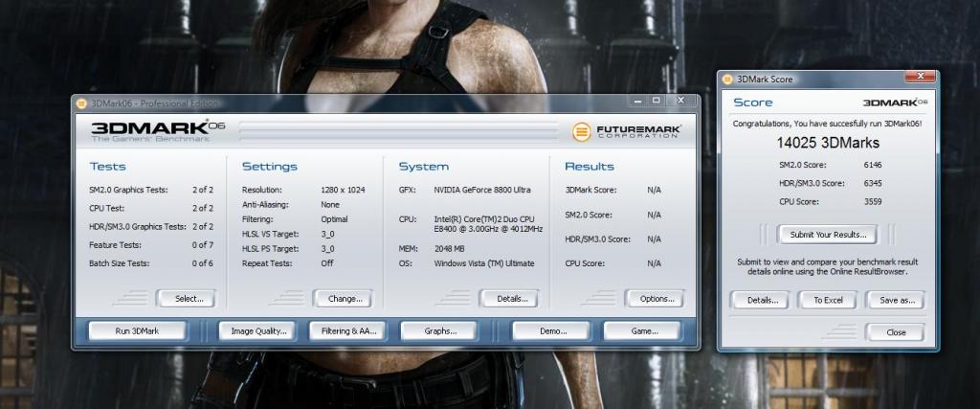Maximize the 3DMark06 main window

(x=656, y=101)
